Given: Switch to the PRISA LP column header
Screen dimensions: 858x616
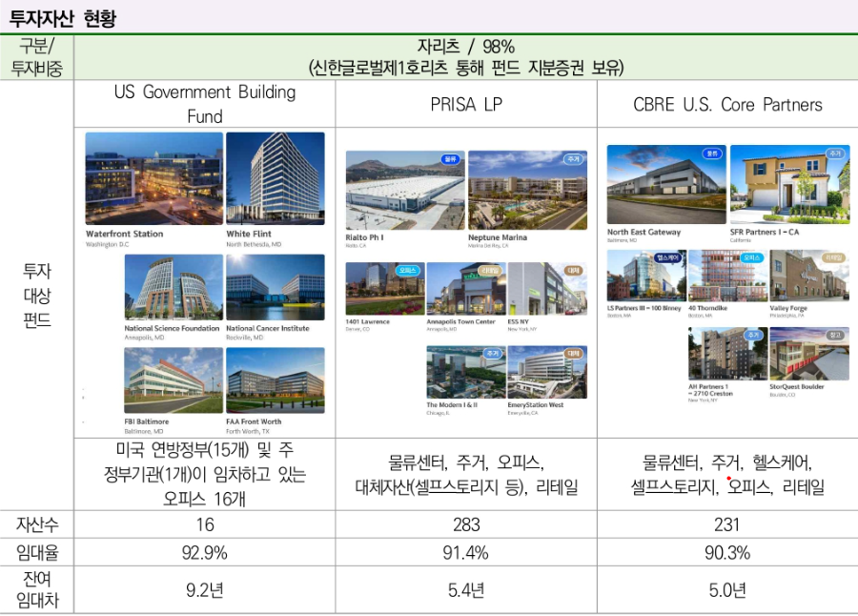Looking at the screenshot, I should click(466, 106).
